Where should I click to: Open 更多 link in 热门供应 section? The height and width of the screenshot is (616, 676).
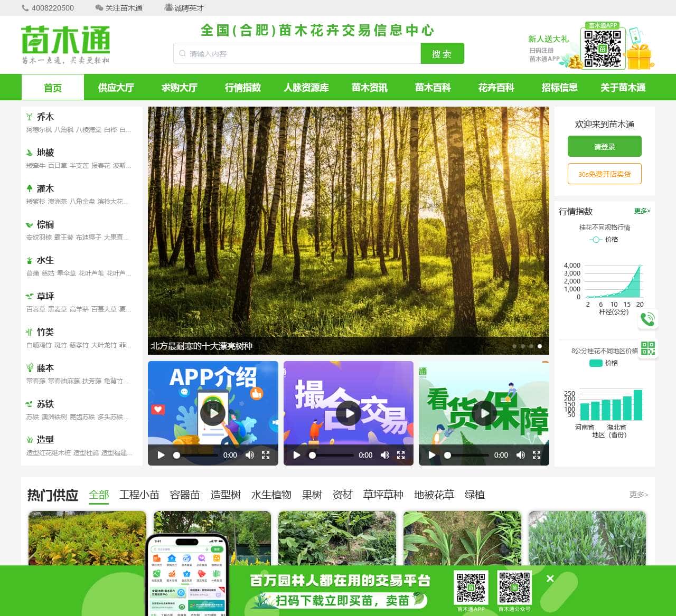point(639,495)
